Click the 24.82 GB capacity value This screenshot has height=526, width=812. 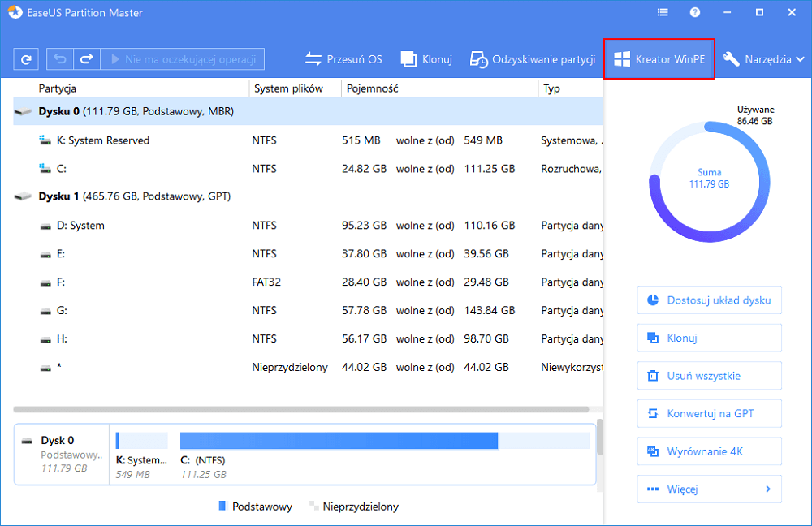pyautogui.click(x=364, y=169)
